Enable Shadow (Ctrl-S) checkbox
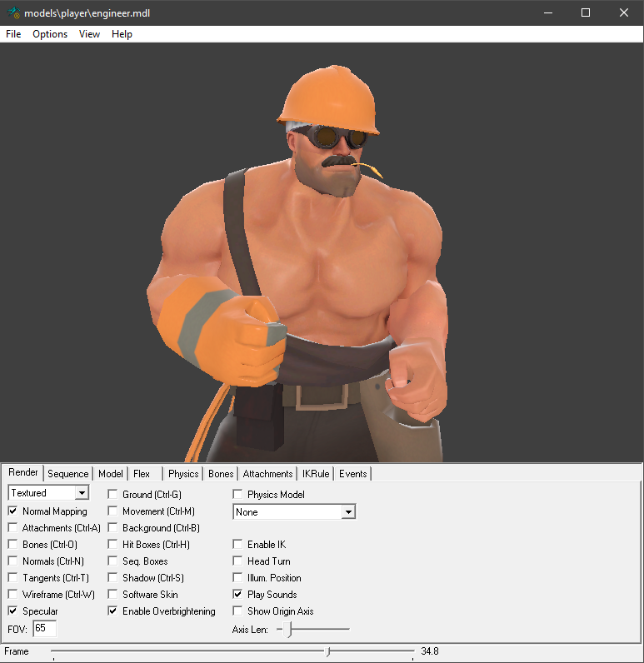This screenshot has height=663, width=644. (112, 577)
